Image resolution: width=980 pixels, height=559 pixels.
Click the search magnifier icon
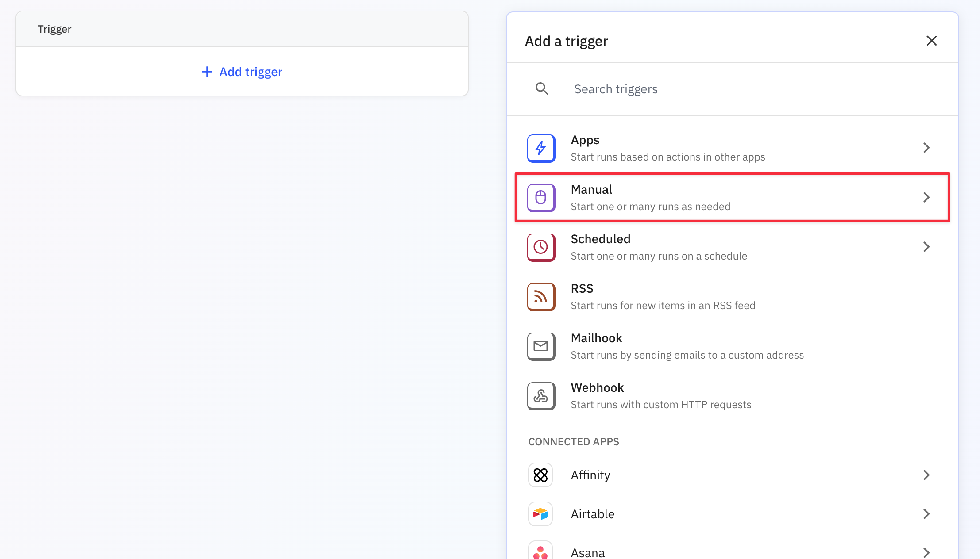pos(542,89)
